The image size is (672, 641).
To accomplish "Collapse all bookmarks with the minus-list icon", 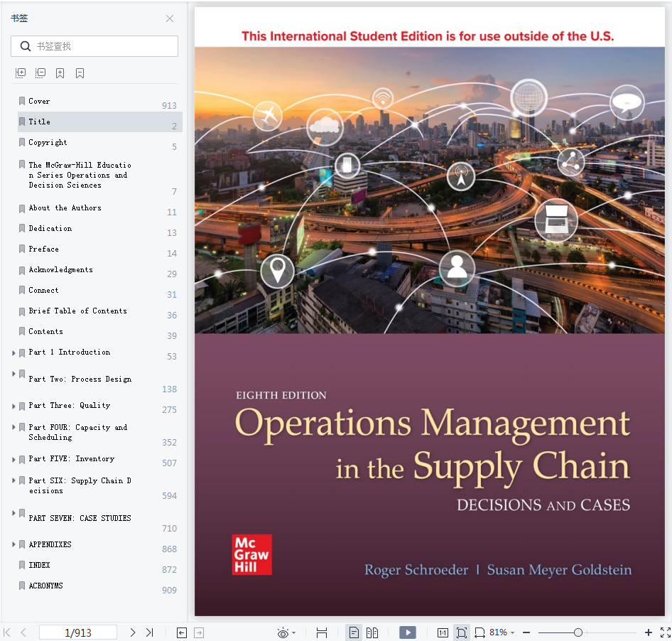I will [x=40, y=73].
